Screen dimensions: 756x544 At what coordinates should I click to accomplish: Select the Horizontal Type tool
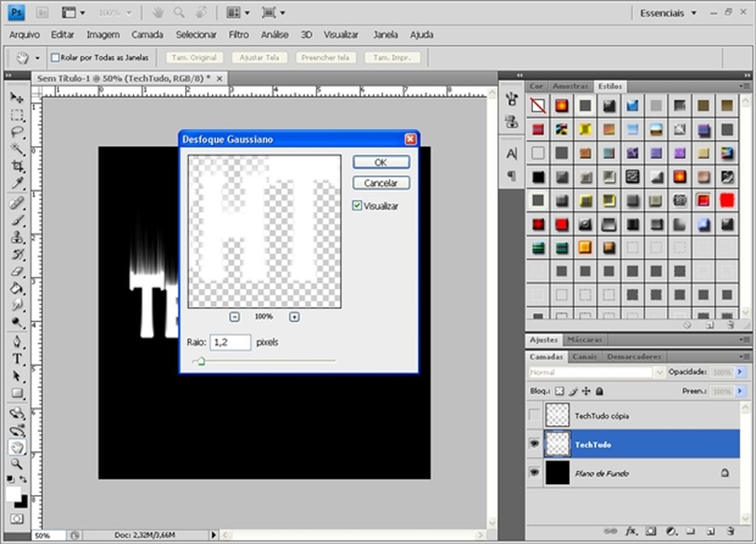(x=17, y=360)
